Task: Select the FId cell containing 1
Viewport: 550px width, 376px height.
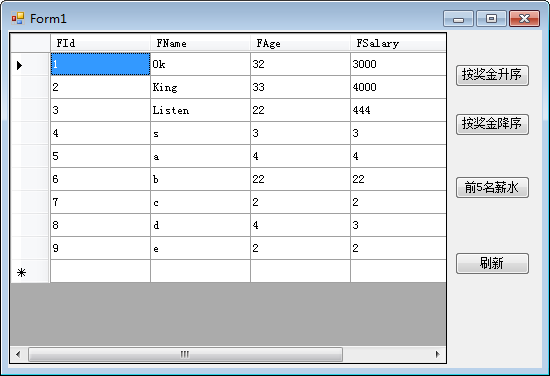Action: 101,64
